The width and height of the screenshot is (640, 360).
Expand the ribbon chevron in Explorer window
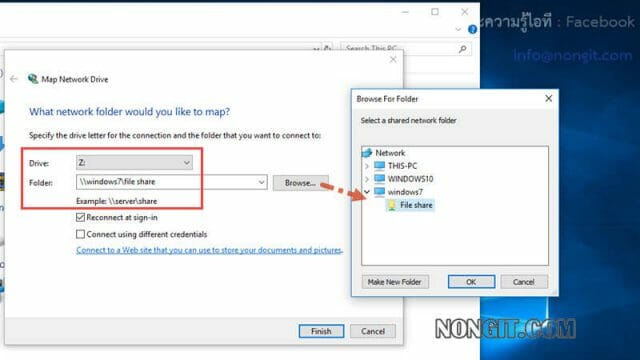[x=458, y=29]
